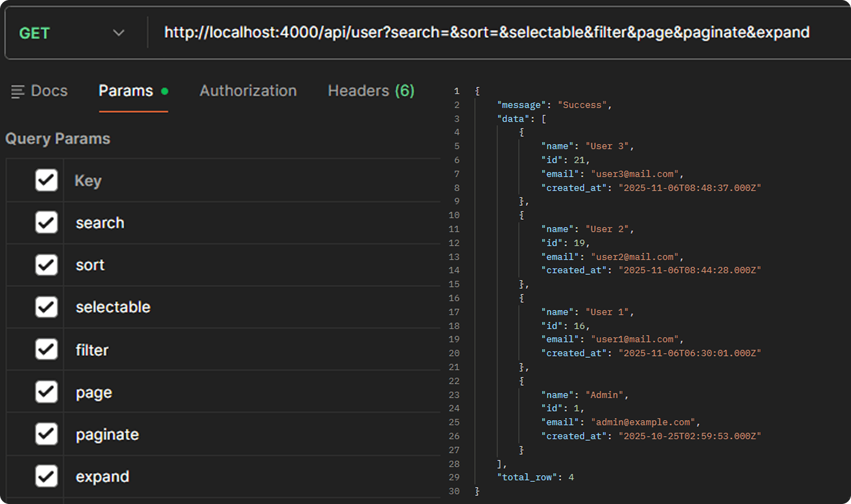Uncheck the sort parameter

pyautogui.click(x=46, y=265)
